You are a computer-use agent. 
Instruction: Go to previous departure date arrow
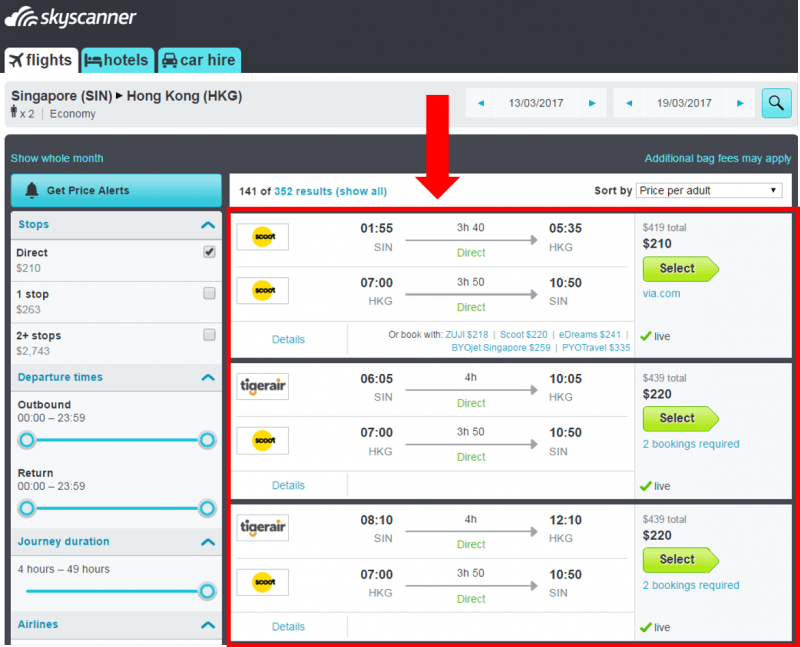point(481,103)
